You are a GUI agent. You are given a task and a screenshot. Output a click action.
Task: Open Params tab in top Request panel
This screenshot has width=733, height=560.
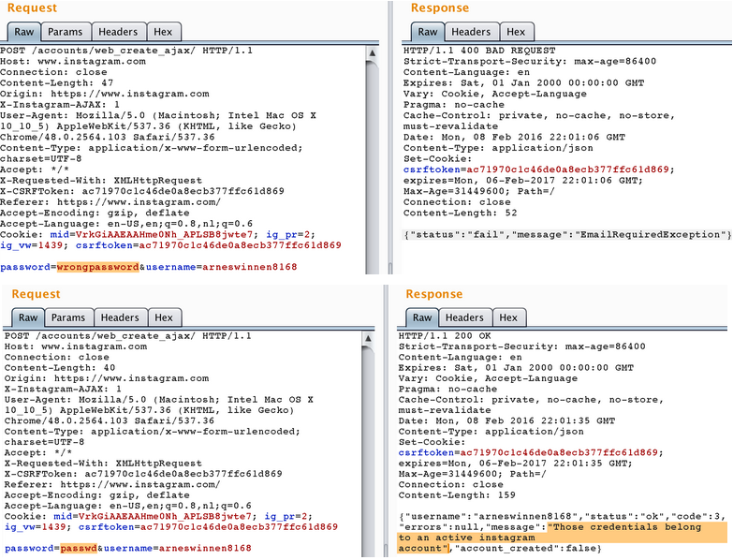[65, 32]
